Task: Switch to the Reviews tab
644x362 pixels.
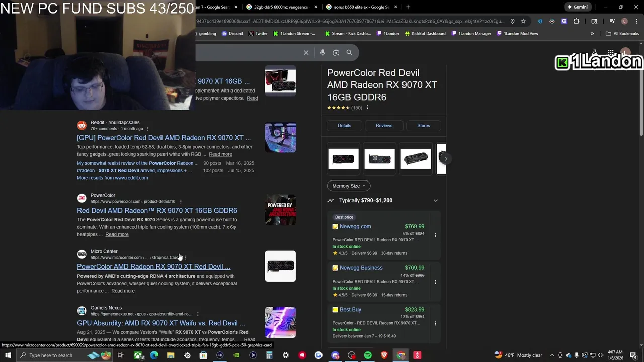Action: pos(384,126)
